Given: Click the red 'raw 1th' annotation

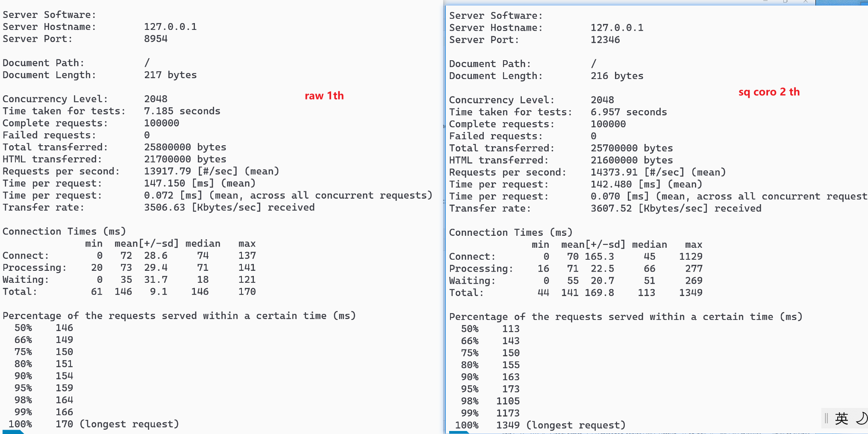Looking at the screenshot, I should (x=324, y=96).
